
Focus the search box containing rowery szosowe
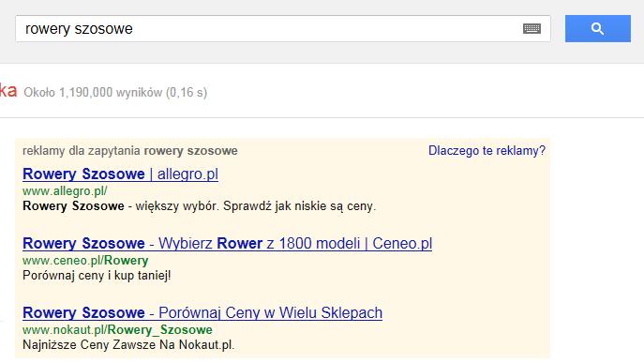(x=283, y=28)
